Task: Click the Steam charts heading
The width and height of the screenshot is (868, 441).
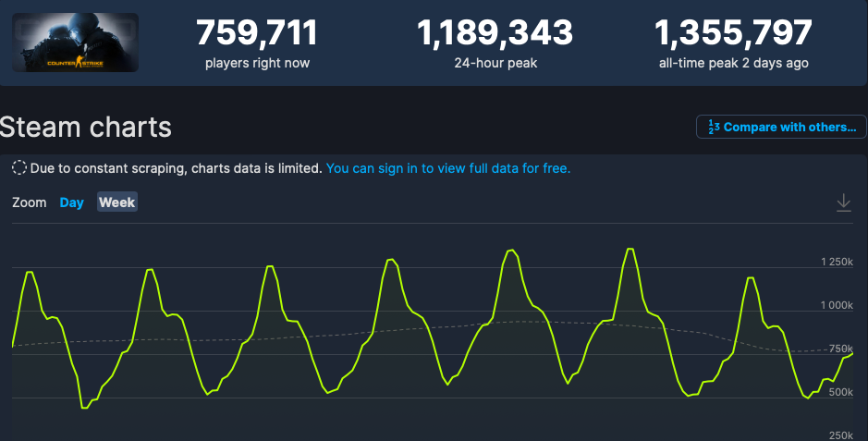Action: (86, 127)
